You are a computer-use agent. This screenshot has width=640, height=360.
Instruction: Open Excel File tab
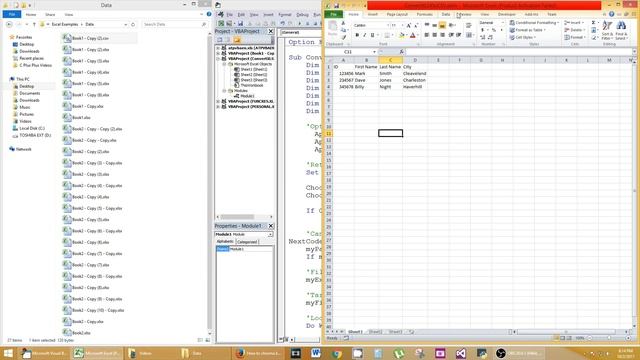click(333, 14)
